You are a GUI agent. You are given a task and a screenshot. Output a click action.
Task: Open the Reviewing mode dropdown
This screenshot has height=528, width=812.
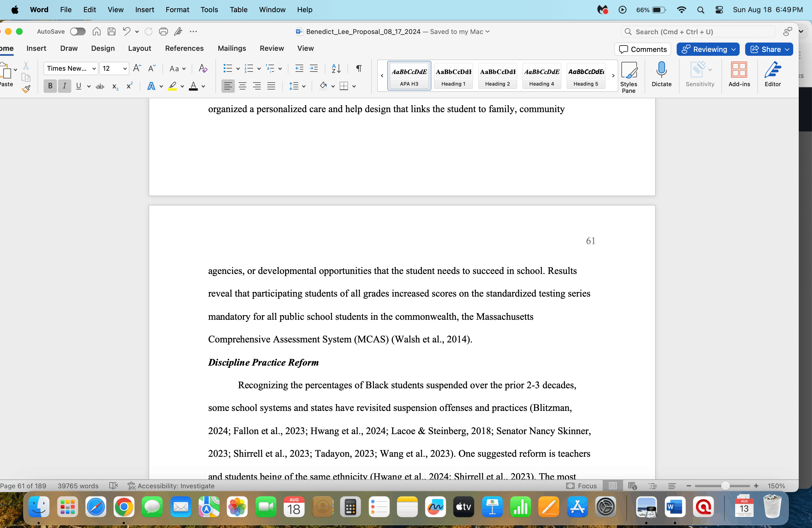(x=708, y=49)
